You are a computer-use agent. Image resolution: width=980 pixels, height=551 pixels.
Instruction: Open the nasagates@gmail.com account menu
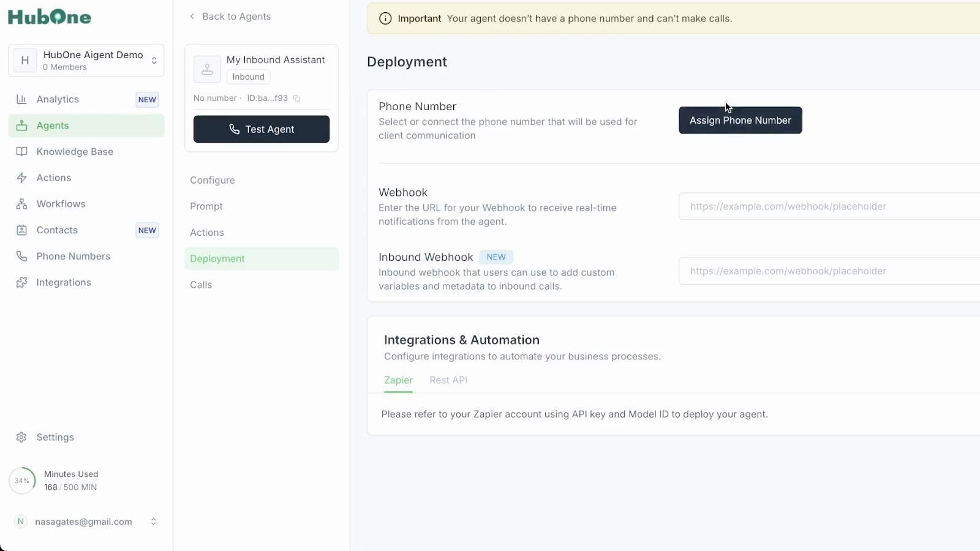coord(153,522)
